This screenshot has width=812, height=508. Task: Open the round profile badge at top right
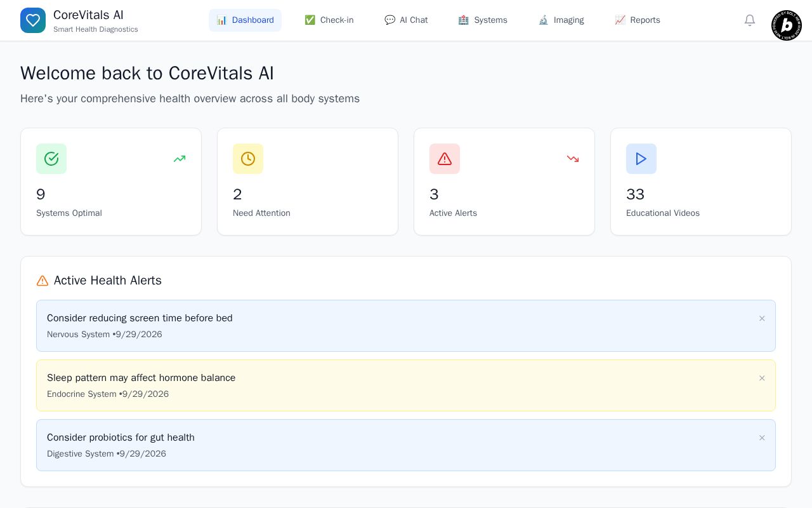point(787,25)
